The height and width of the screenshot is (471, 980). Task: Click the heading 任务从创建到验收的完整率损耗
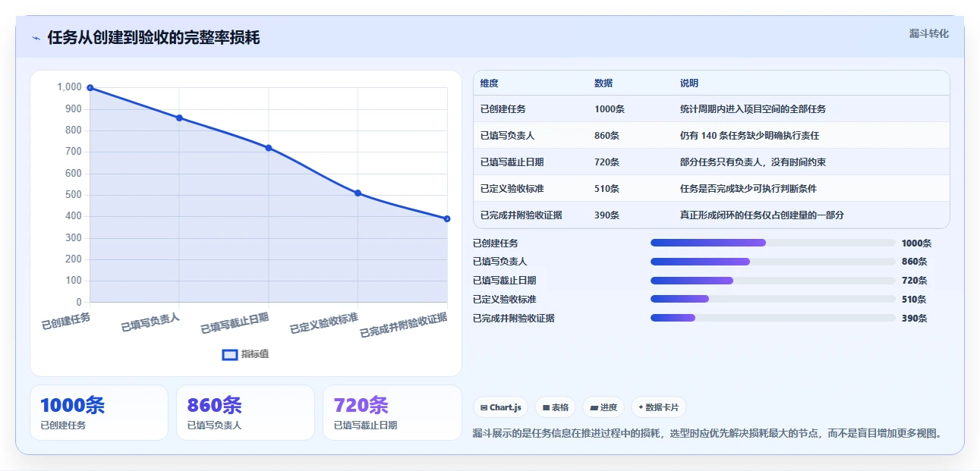[154, 38]
